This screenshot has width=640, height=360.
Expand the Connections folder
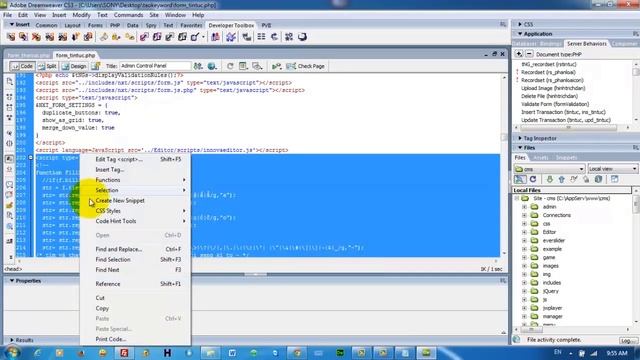click(x=524, y=215)
